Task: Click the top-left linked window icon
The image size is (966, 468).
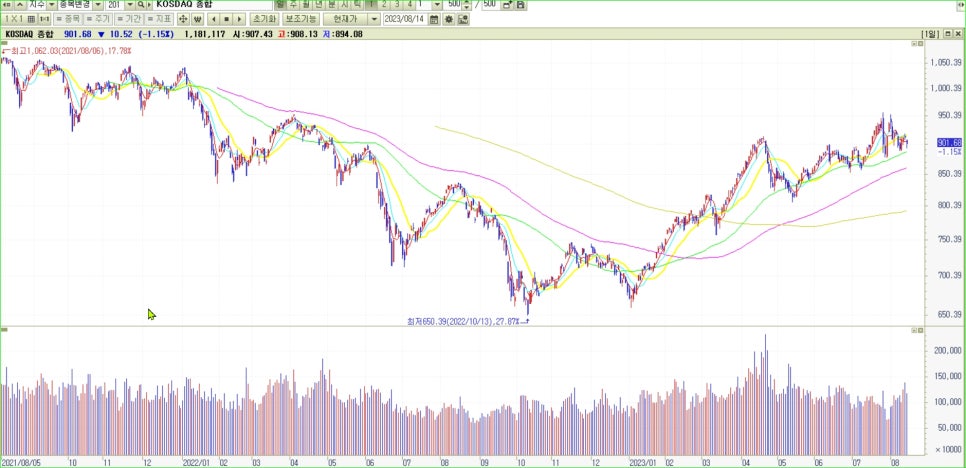Action: [x=7, y=4]
